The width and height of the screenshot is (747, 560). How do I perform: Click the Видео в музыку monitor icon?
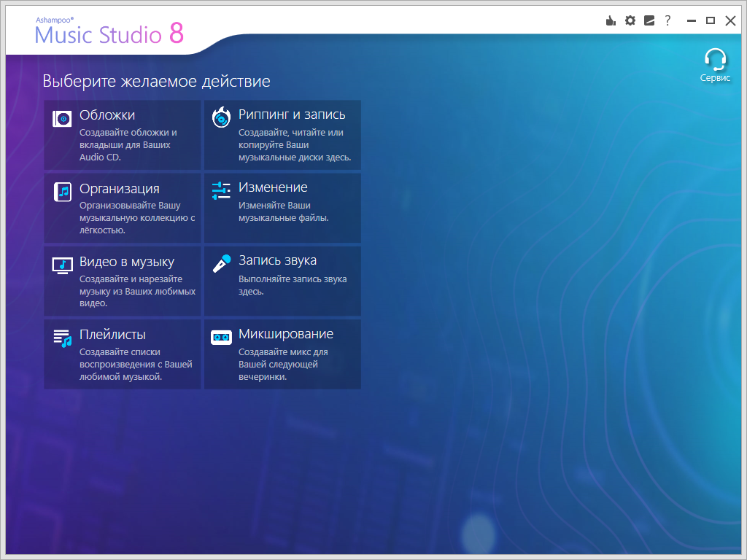click(x=62, y=265)
